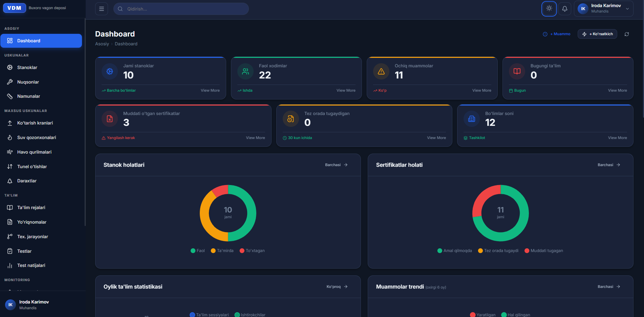644x317 pixels.
Task: Toggle Tez orada tugaydi legend item
Action: (x=498, y=251)
